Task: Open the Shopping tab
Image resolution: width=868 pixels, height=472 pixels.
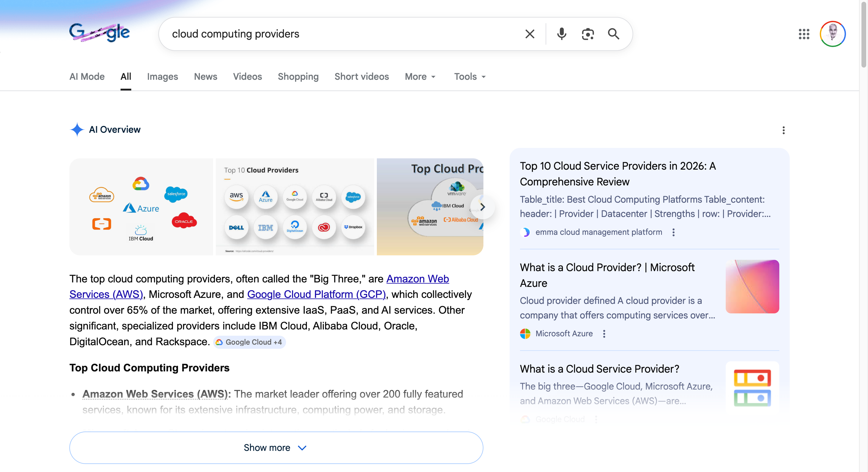Action: 298,77
